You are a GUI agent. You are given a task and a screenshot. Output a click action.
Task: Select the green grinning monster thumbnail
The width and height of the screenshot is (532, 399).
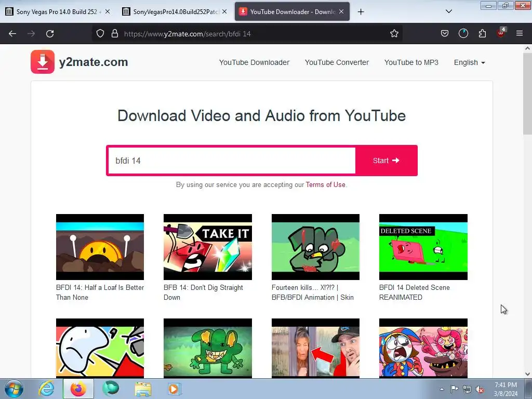(208, 348)
